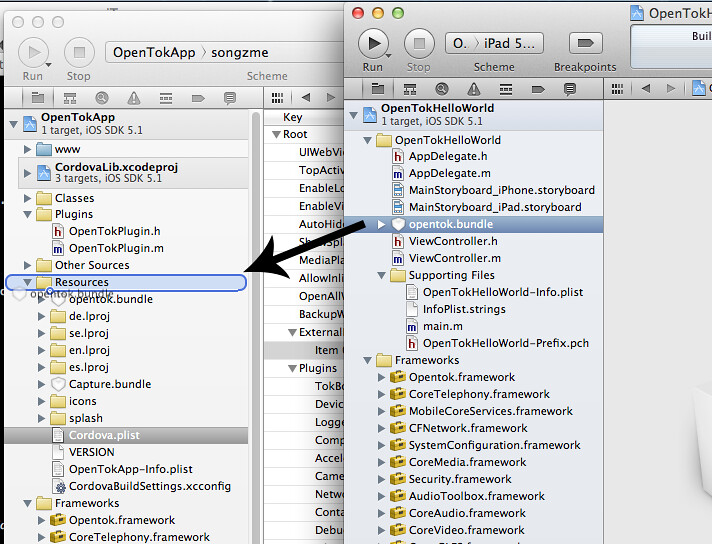Show Issue navigator in OpenTokApp window

[x=134, y=98]
